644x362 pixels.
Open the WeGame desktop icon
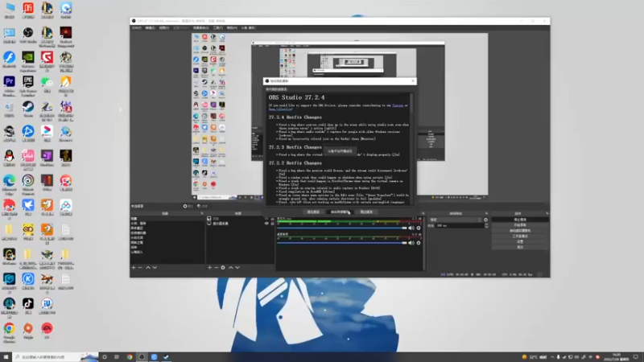click(9, 257)
